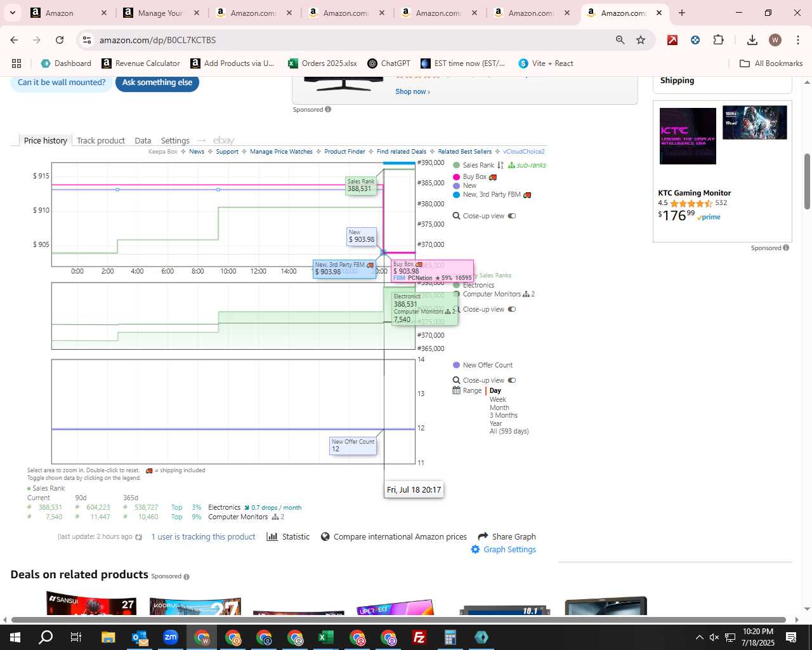This screenshot has width=812, height=650.
Task: Open the Find related Deals link
Action: (402, 152)
